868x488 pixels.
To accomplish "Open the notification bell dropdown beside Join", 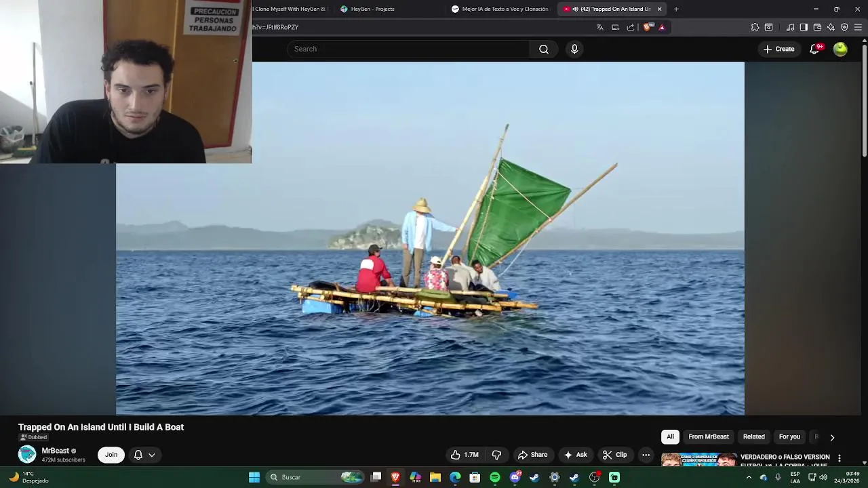I will (x=144, y=455).
